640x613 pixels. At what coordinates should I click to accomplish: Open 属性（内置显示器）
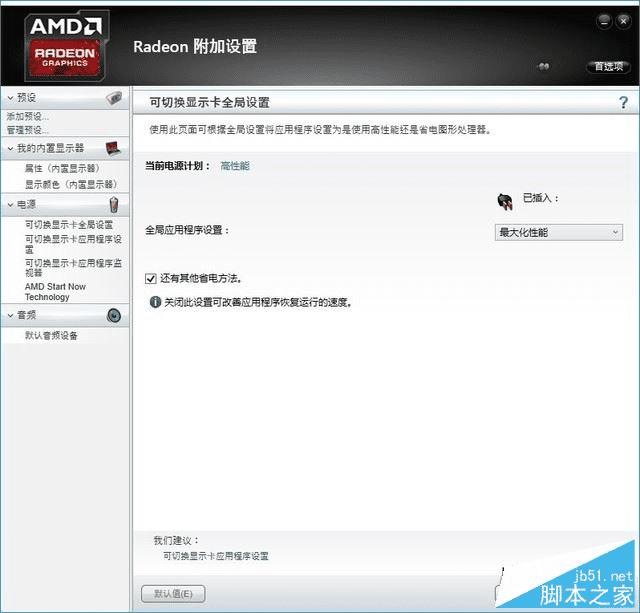click(62, 168)
